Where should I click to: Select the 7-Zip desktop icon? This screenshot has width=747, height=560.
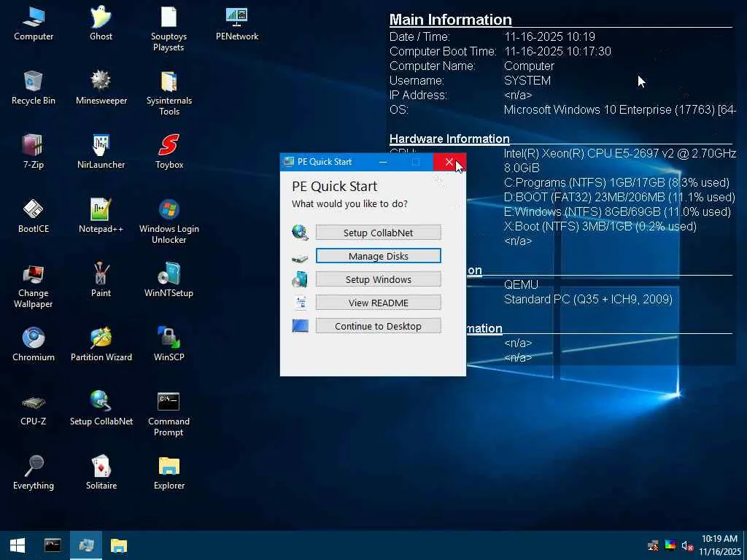(x=34, y=152)
